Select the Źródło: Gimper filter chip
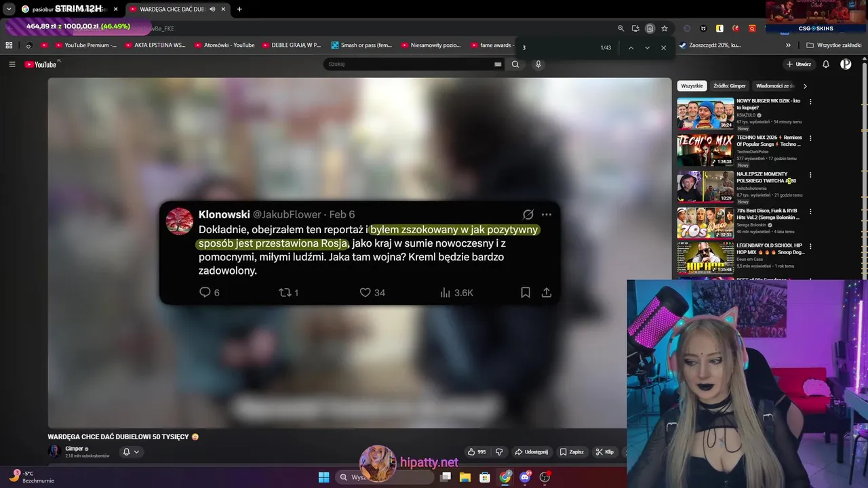This screenshot has width=868, height=488. click(730, 86)
